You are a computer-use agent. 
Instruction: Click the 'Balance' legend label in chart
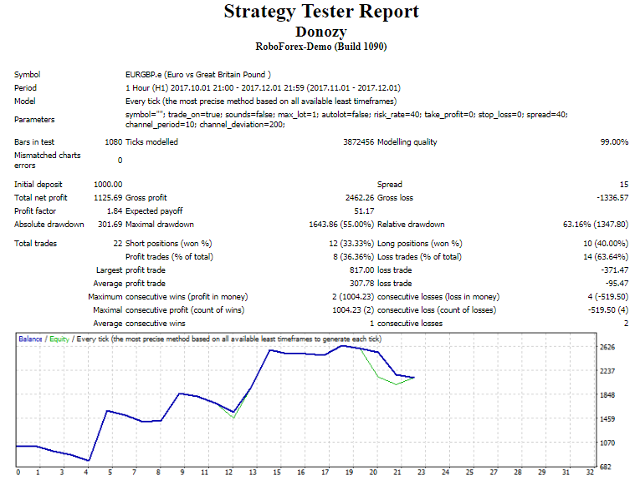[x=30, y=339]
